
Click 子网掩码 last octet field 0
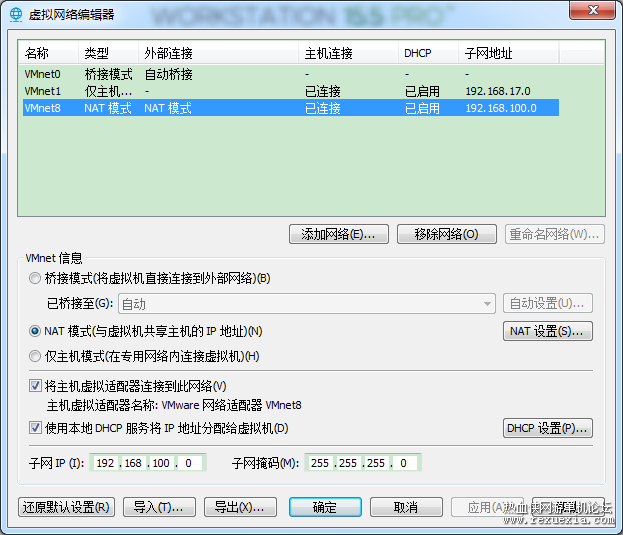click(x=404, y=463)
